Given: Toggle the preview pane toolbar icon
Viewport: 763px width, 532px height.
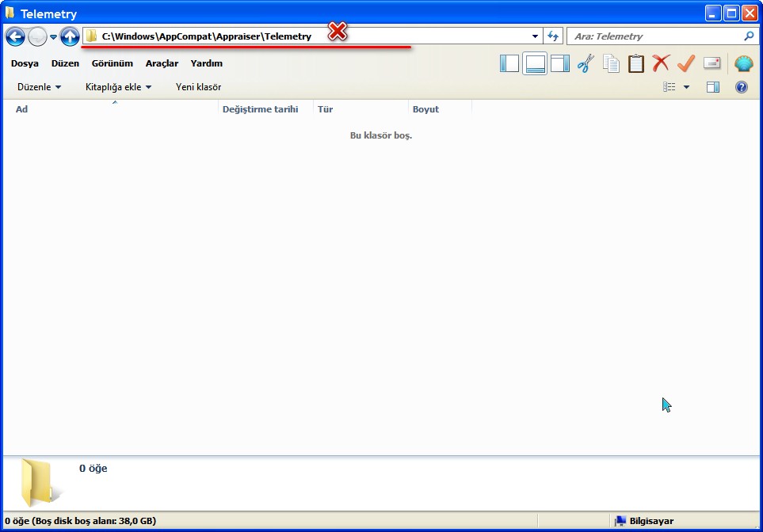Looking at the screenshot, I should 560,63.
